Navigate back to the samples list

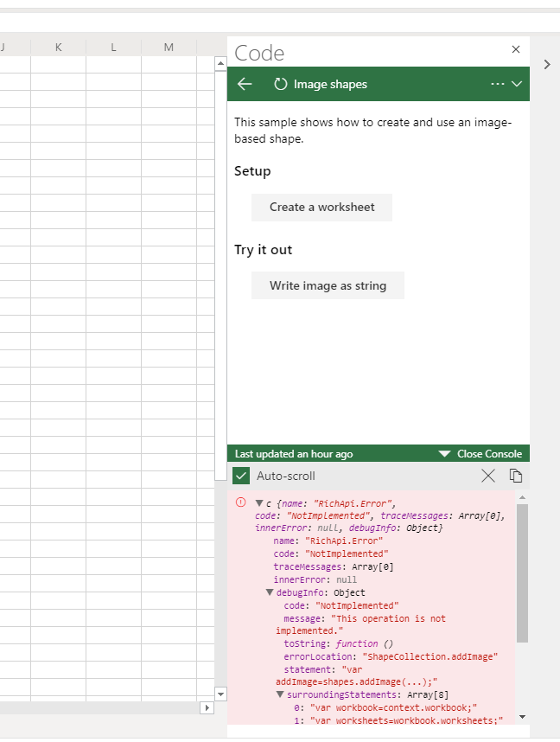(x=244, y=84)
